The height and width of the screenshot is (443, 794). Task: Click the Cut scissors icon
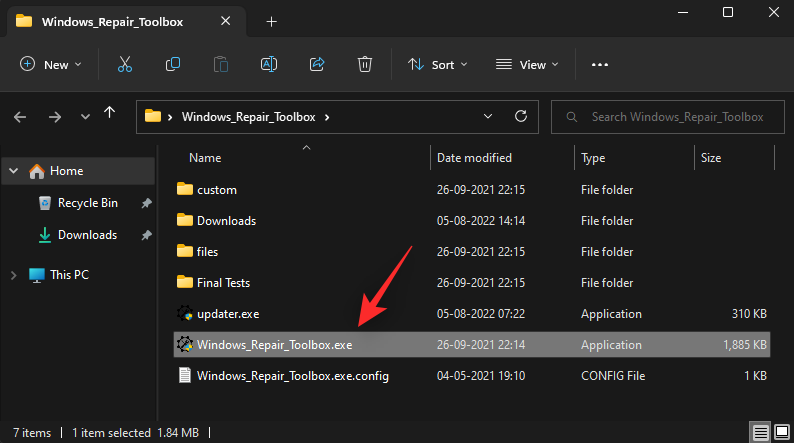click(125, 64)
